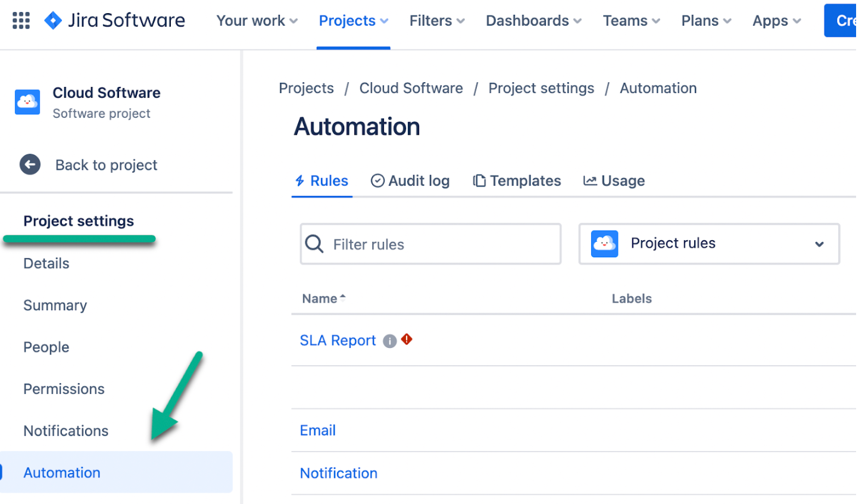Screen dimensions: 868x504
Task: Open the Email automation rule
Action: coord(317,430)
